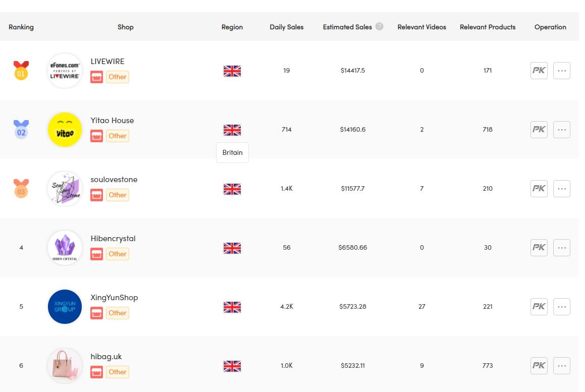Click the Other category tag for XingYunShop
The image size is (585, 392).
(x=118, y=313)
